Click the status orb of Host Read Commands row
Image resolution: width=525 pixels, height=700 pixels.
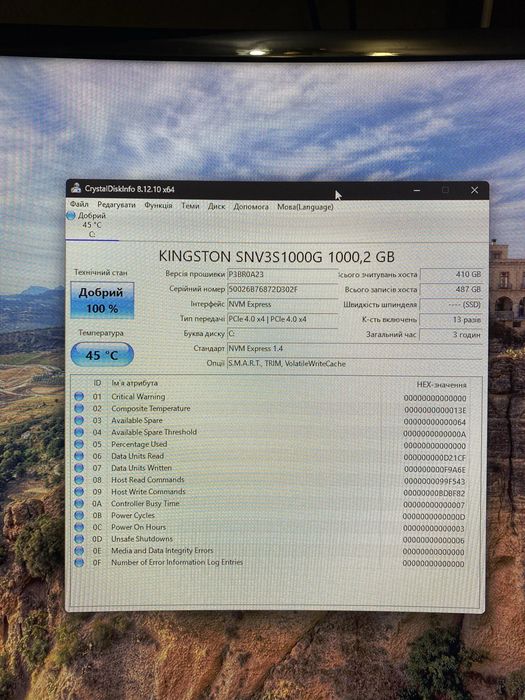pyautogui.click(x=79, y=479)
